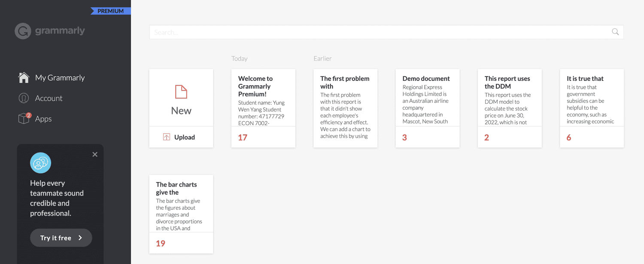
Task: Click the New document label
Action: tap(181, 111)
